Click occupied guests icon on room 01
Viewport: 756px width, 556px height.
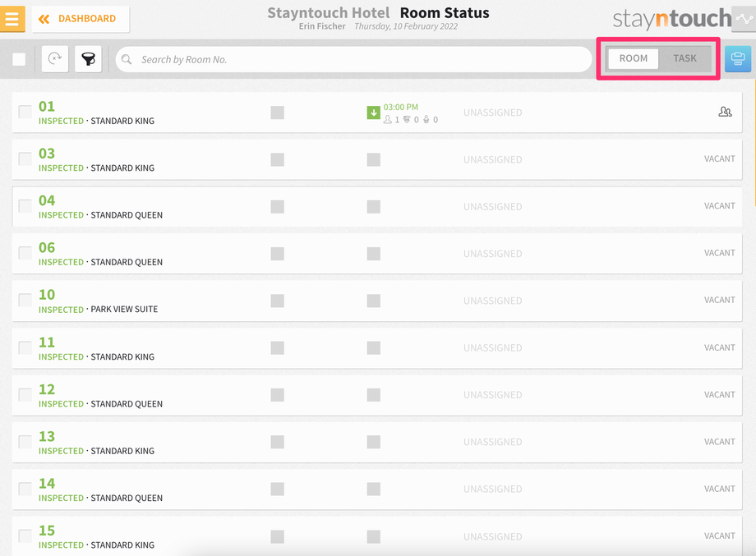pos(725,112)
